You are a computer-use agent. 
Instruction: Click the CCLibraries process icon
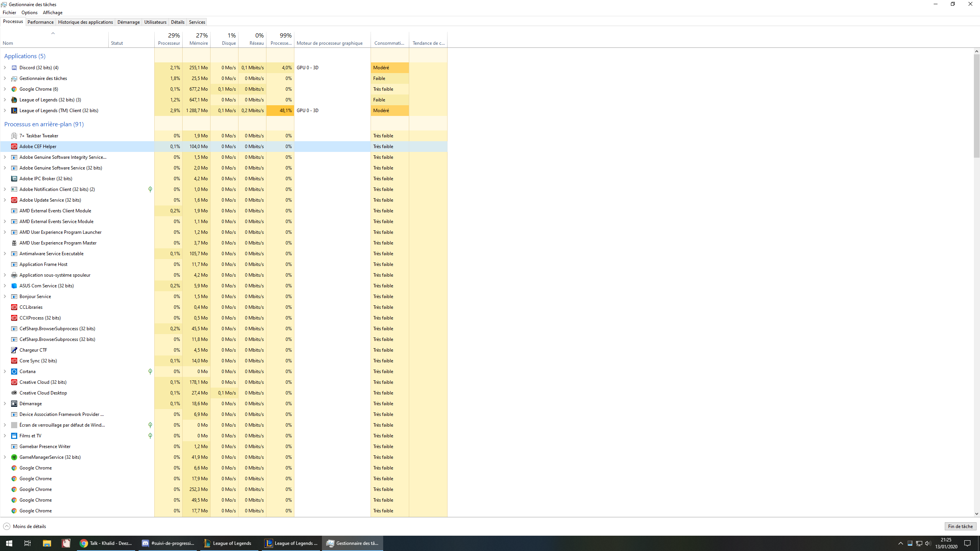[14, 307]
